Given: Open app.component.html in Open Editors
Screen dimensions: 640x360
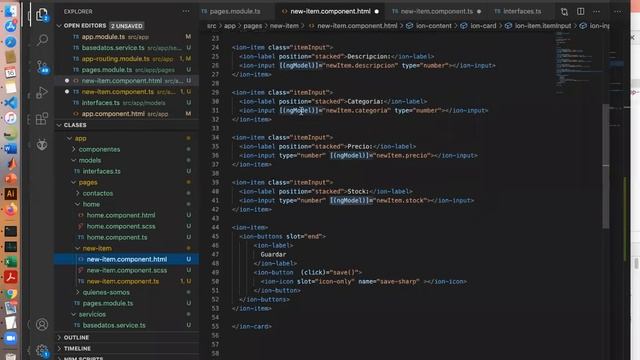Looking at the screenshot, I should [x=127, y=114].
